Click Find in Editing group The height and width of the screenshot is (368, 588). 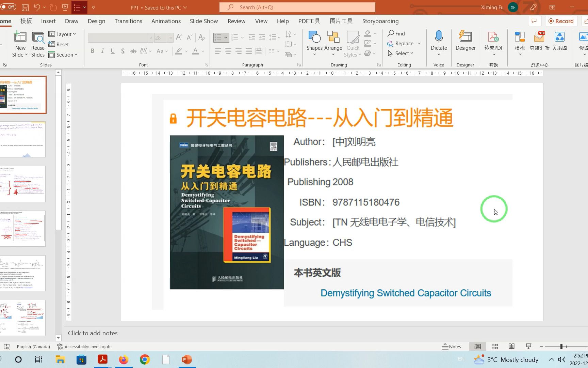(x=396, y=33)
